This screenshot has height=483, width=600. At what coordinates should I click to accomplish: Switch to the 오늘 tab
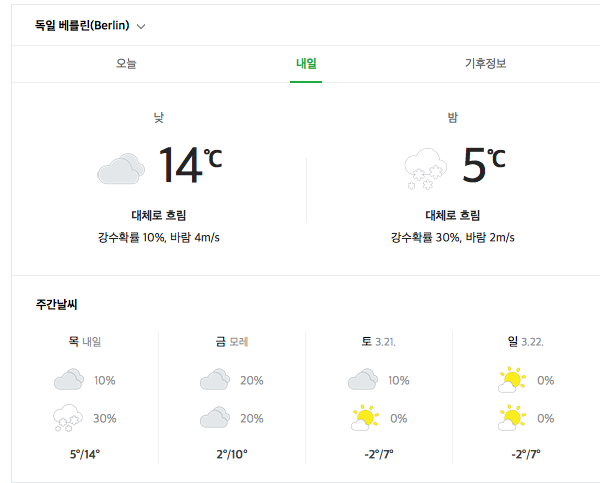(x=126, y=64)
